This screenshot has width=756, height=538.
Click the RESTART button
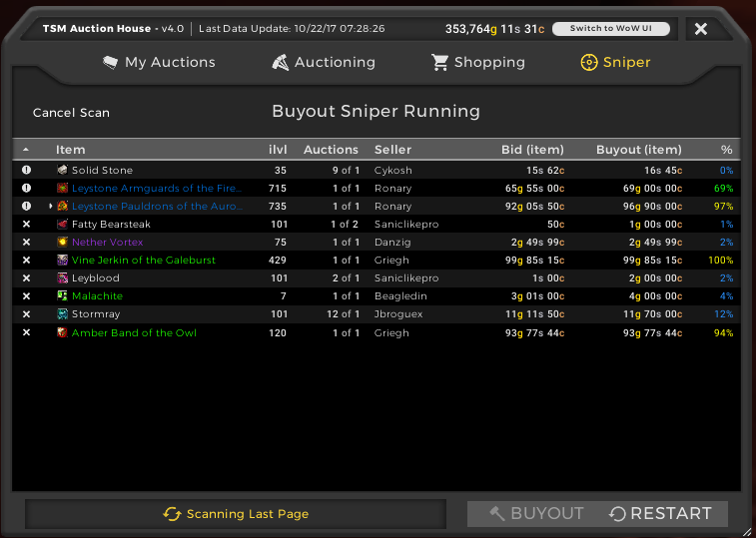[660, 514]
